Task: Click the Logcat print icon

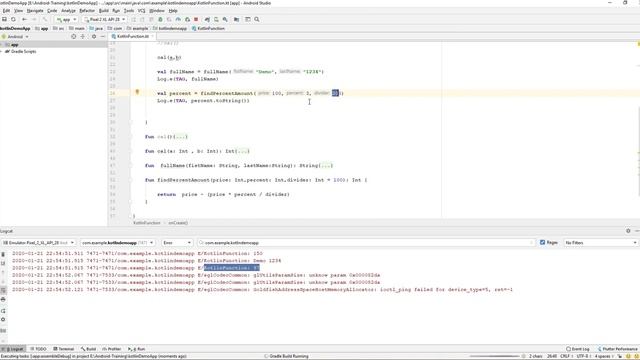Action: [x=3, y=300]
